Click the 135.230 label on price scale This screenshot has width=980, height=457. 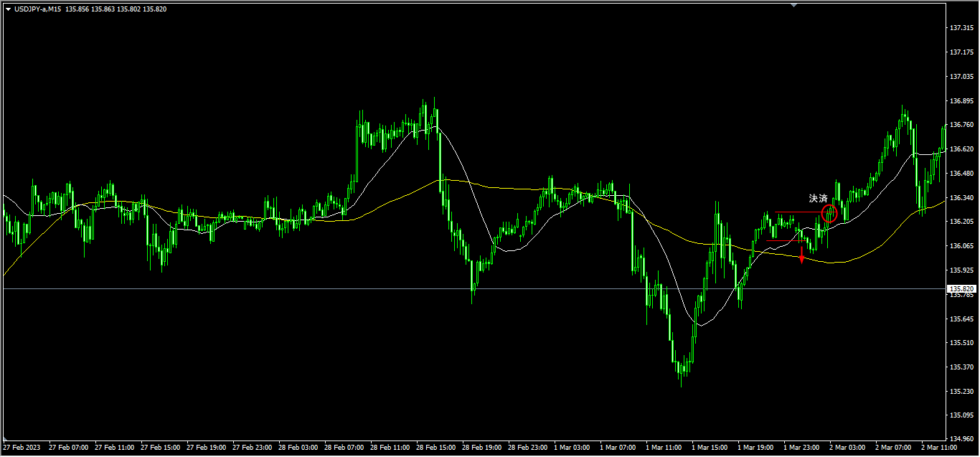click(961, 391)
